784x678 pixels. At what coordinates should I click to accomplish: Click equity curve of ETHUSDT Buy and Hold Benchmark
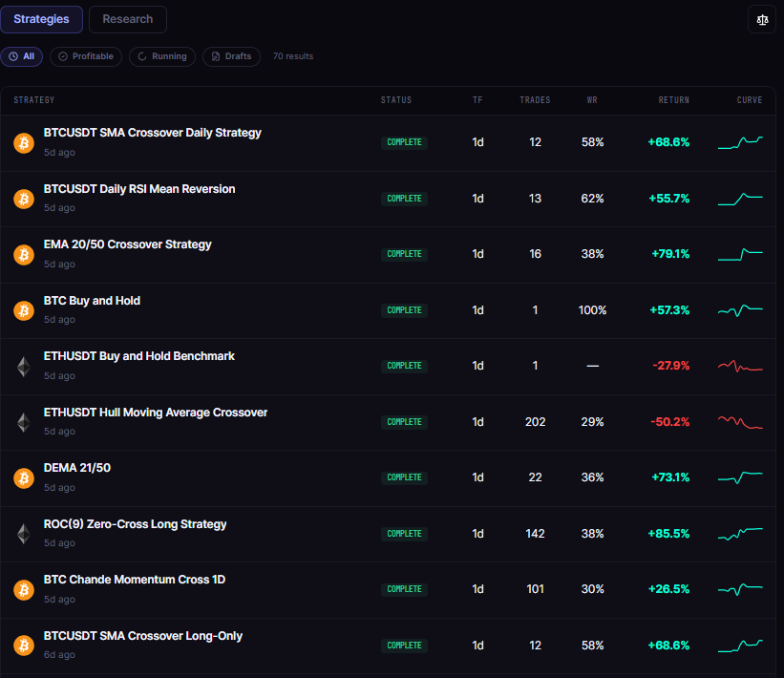740,367
